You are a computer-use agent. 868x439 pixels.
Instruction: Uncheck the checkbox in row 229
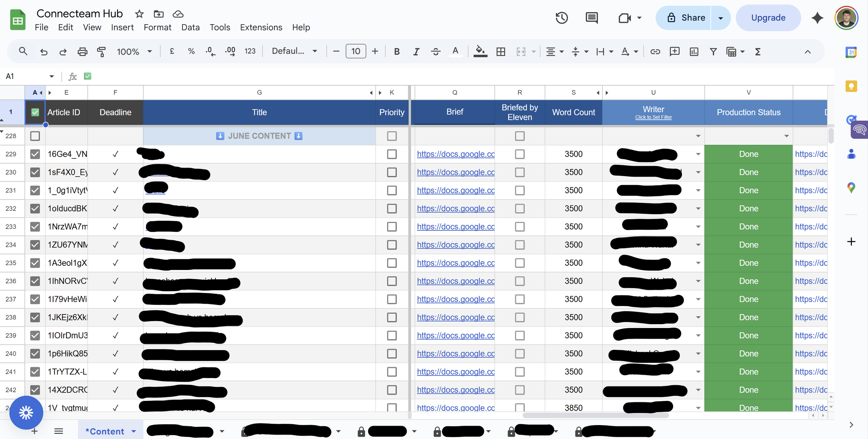click(x=35, y=154)
